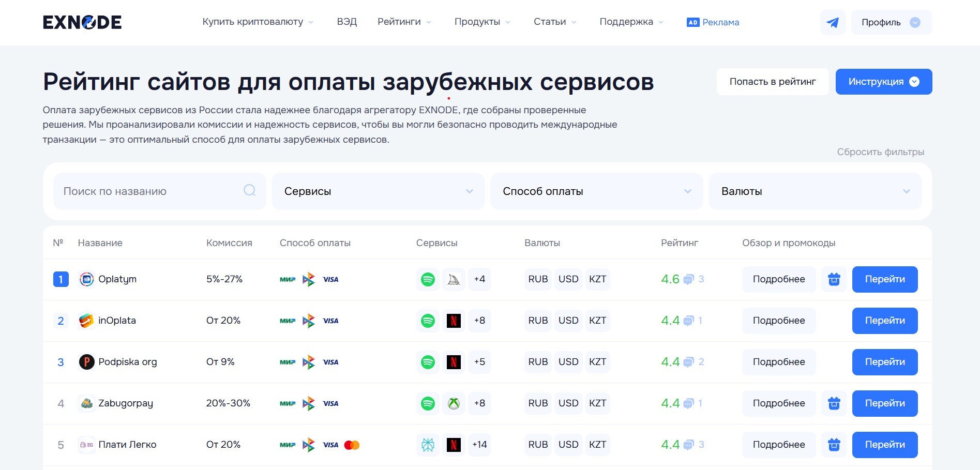Click Сбросить фильтры link
Image resolution: width=980 pixels, height=470 pixels.
tap(880, 152)
